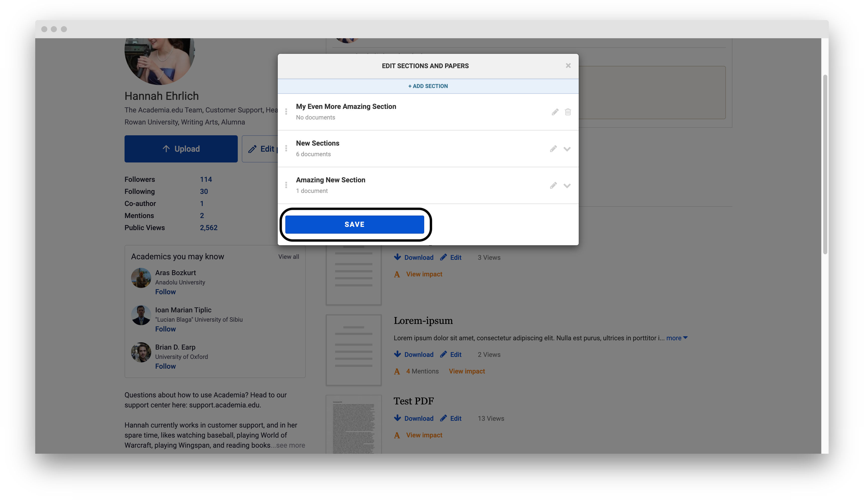
Task: Edit the New Sections name with pencil icon
Action: 553,149
